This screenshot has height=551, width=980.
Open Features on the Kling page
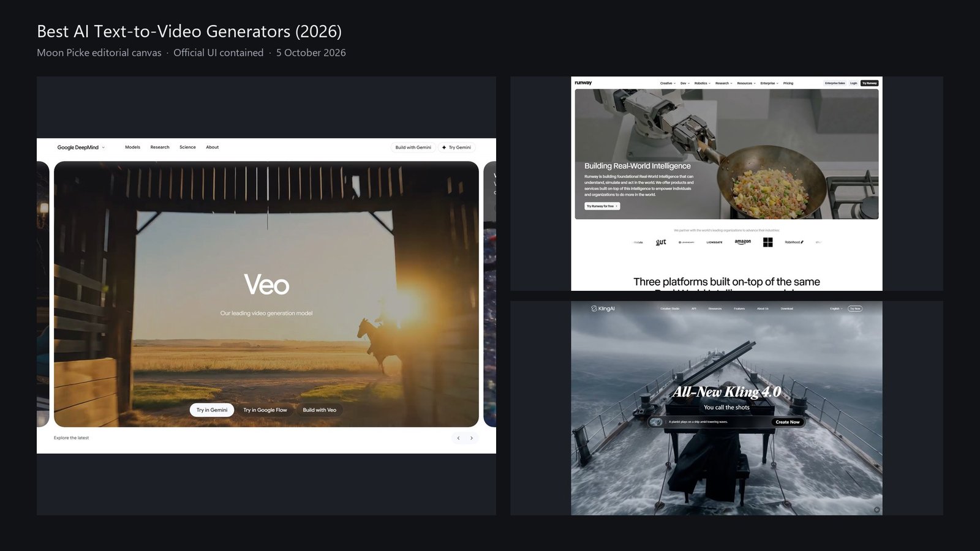tap(739, 309)
